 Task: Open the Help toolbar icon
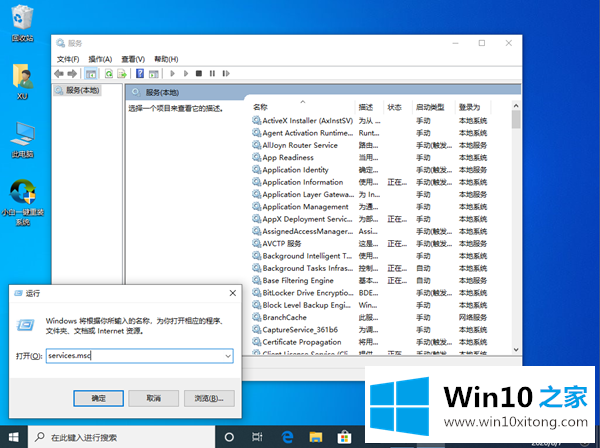point(140,73)
